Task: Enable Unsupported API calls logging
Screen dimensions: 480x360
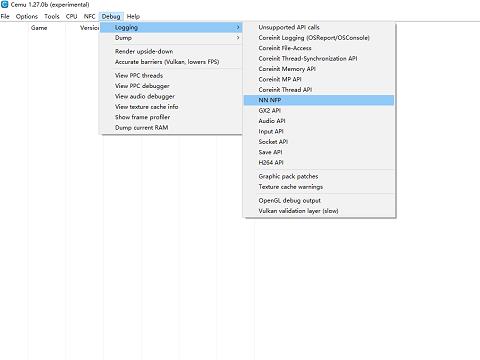Action: tap(319, 27)
